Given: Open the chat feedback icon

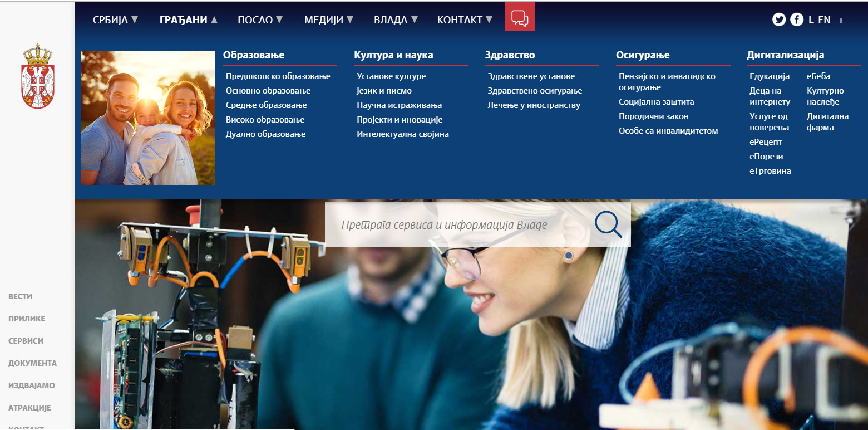Looking at the screenshot, I should tap(520, 17).
